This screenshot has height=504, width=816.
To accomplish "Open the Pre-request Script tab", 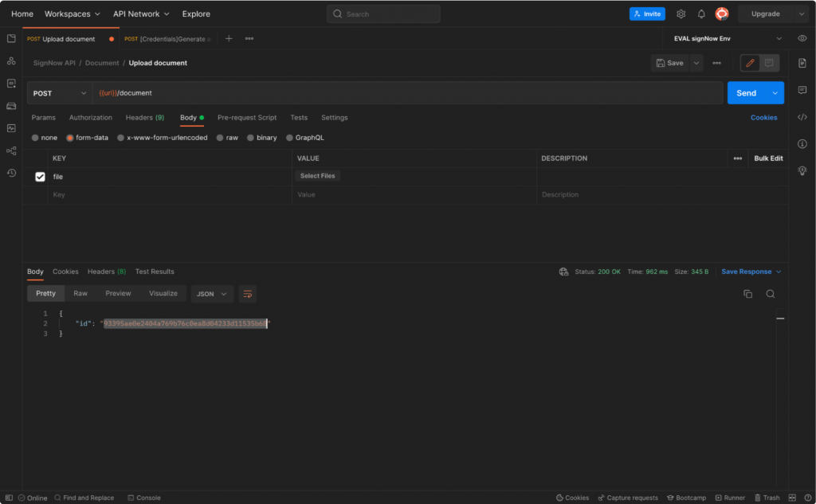I will [247, 118].
